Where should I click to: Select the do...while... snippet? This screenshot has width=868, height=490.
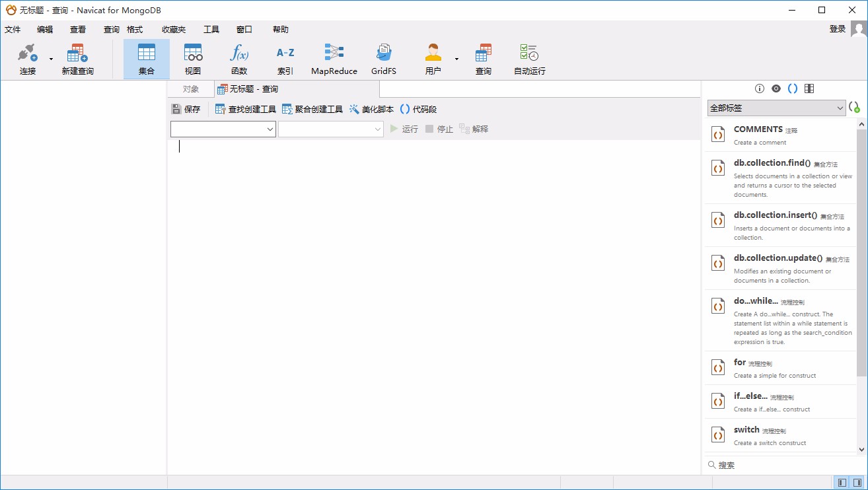pos(779,320)
